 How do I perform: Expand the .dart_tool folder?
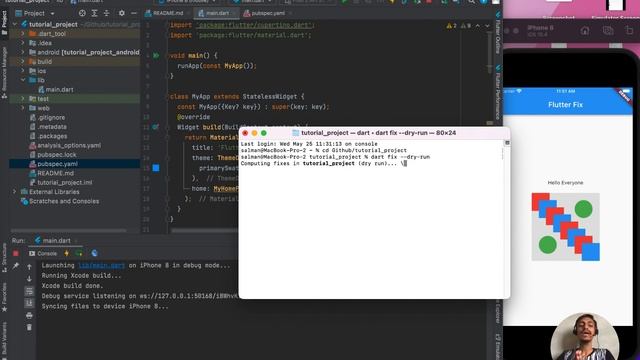click(23, 34)
